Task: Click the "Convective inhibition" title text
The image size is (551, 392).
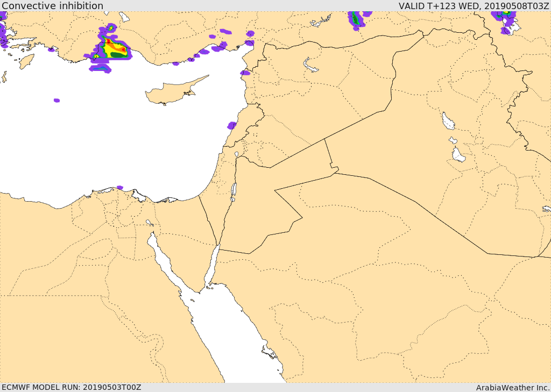Action: 52,5
